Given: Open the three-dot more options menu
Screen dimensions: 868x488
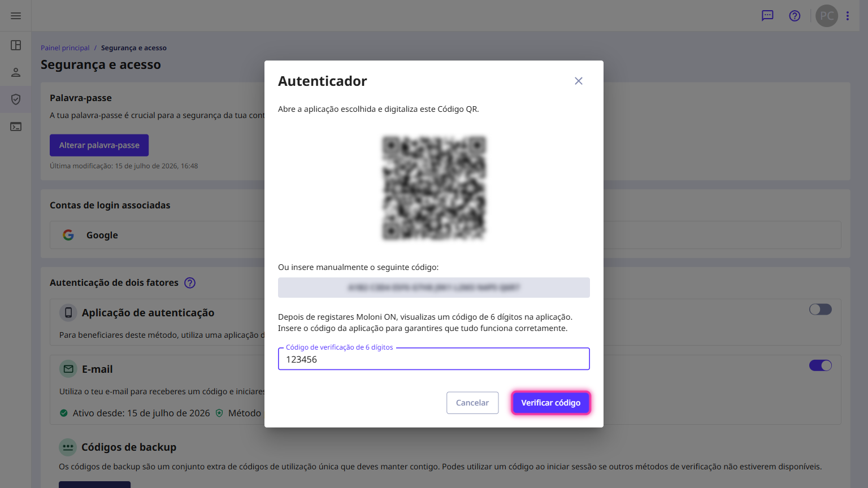Looking at the screenshot, I should tap(848, 16).
